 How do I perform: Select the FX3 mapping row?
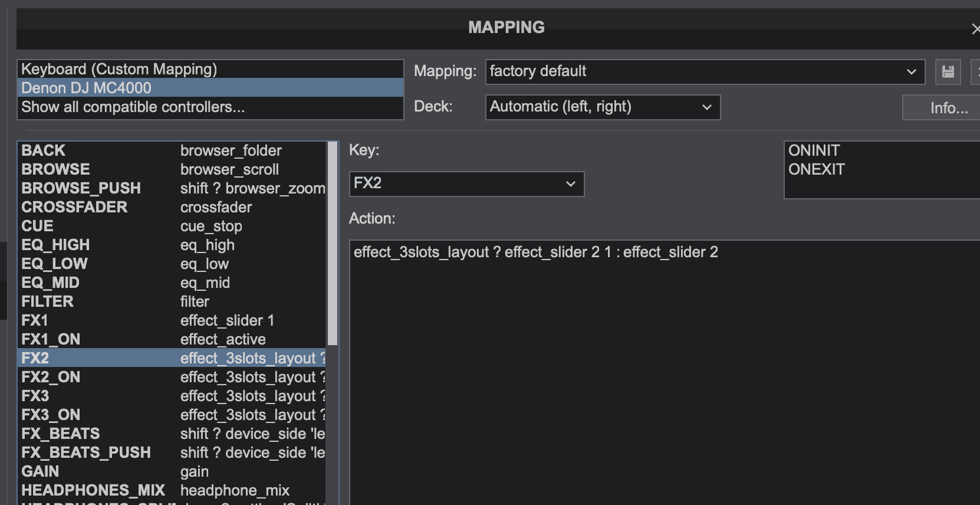[172, 396]
